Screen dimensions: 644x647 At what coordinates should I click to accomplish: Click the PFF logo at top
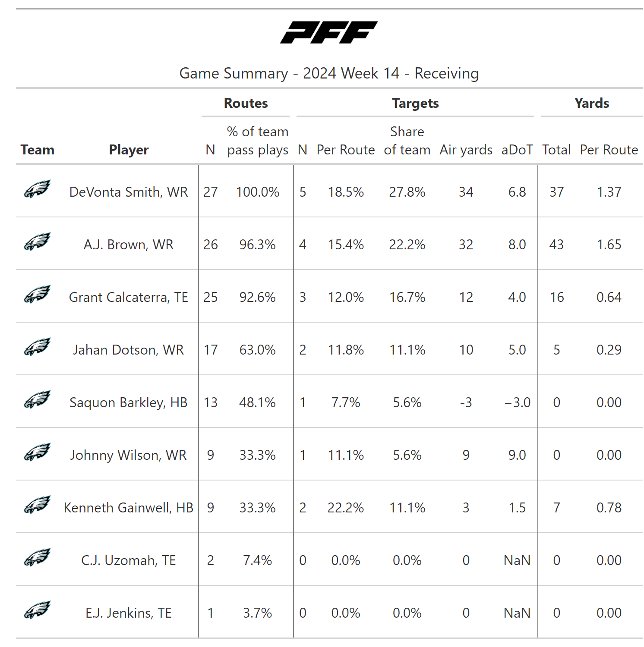point(329,32)
